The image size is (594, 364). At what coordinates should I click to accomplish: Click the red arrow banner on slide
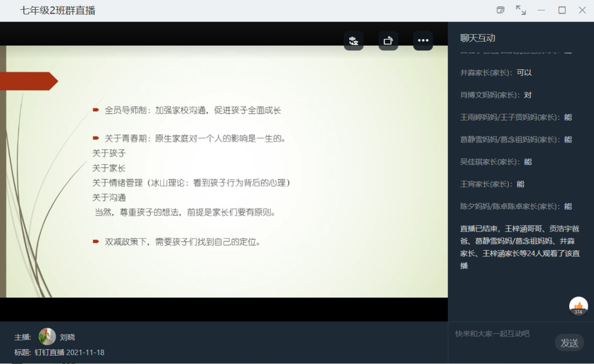click(29, 81)
